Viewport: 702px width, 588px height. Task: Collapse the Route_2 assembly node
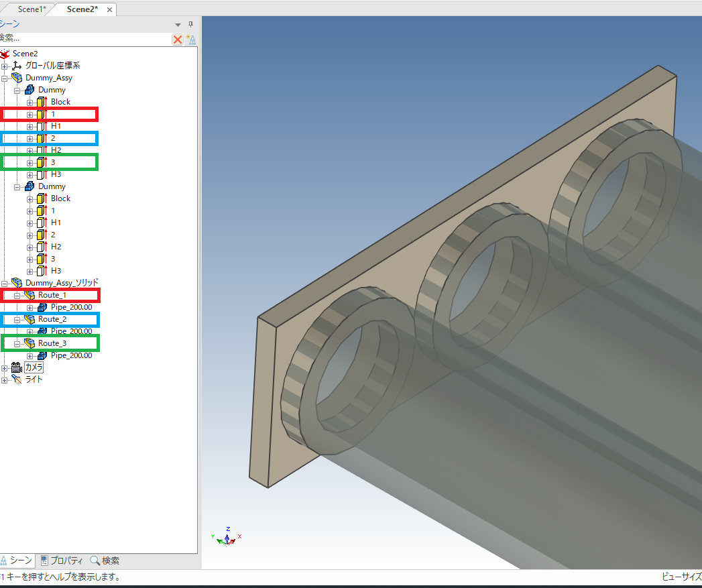point(17,319)
